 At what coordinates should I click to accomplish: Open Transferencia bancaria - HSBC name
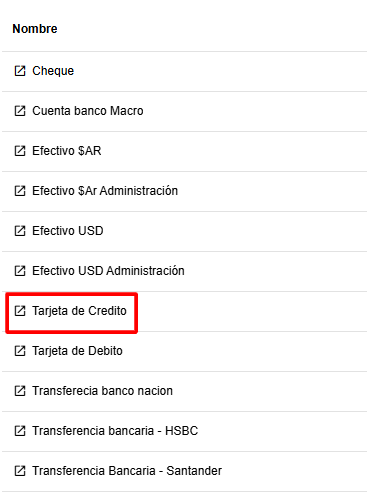click(115, 431)
